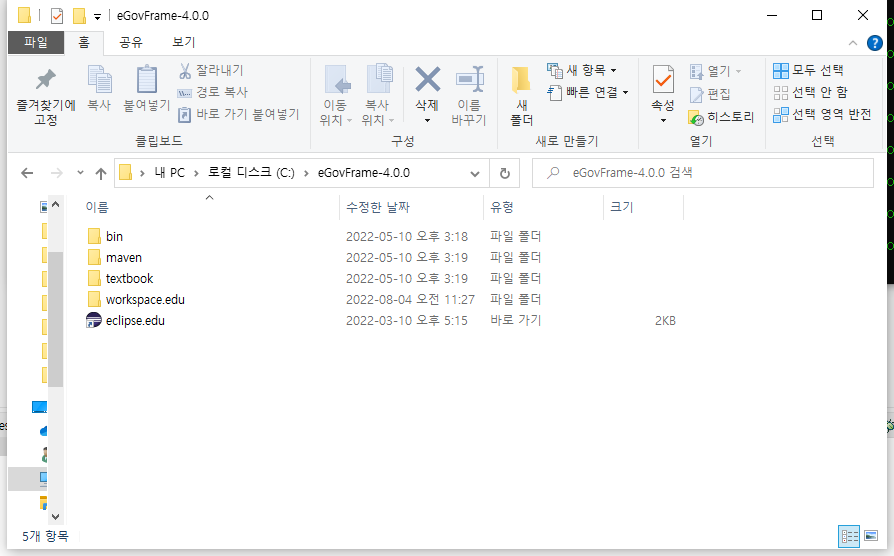
Task: Click the 2KB size cell
Action: click(x=665, y=321)
